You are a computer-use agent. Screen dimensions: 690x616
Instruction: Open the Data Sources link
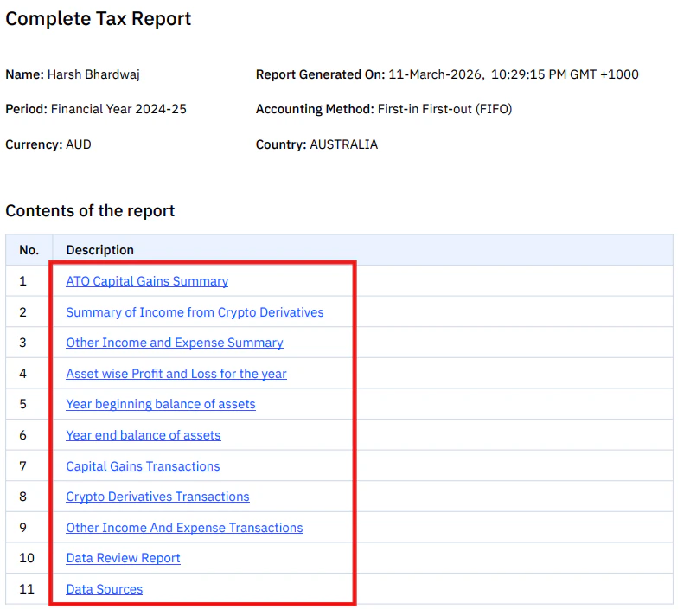[105, 589]
